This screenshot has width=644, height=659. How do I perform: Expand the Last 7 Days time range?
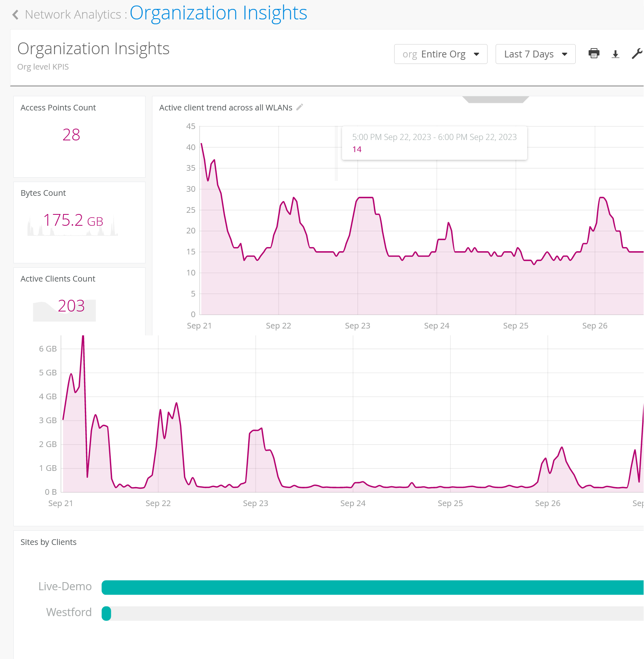pos(535,54)
